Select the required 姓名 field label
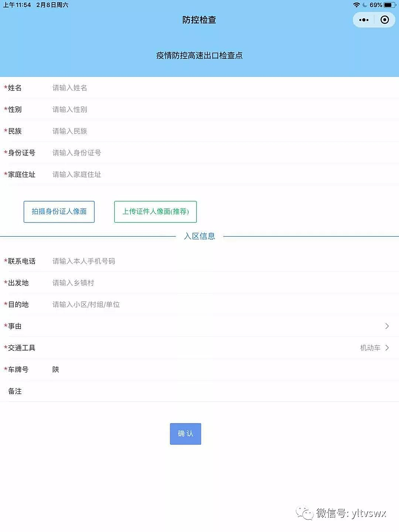Image resolution: width=399 pixels, height=532 pixels. click(x=14, y=87)
